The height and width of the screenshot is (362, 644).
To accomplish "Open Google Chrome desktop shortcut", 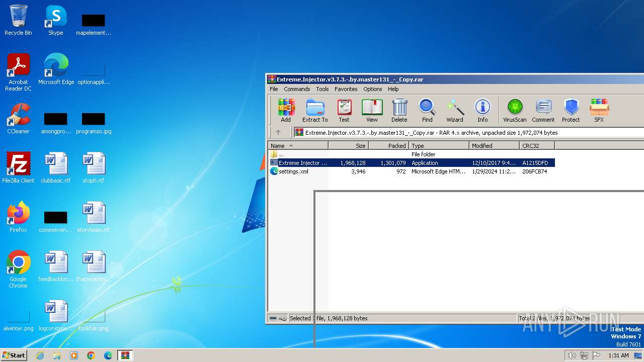I will click(18, 269).
